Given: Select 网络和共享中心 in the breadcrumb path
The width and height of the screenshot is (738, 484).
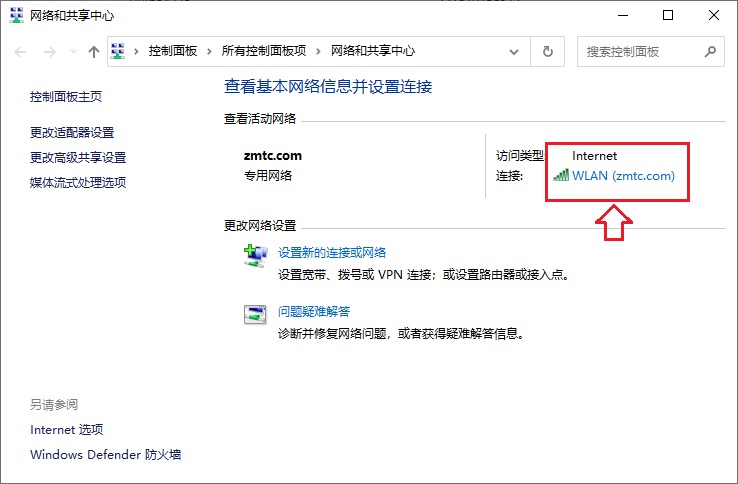Looking at the screenshot, I should [x=373, y=51].
